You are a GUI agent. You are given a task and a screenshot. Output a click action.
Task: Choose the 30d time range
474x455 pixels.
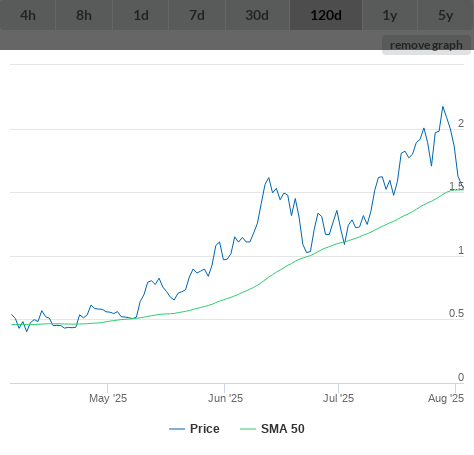tap(257, 15)
